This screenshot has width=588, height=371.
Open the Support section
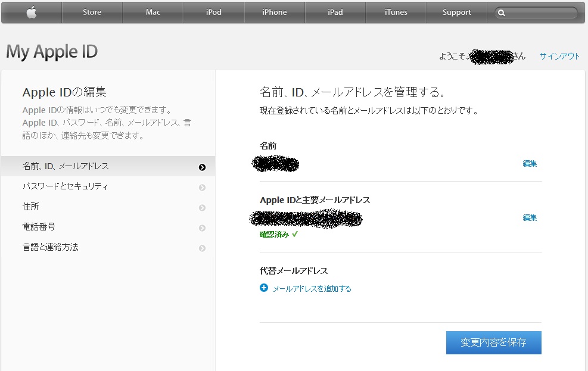457,13
